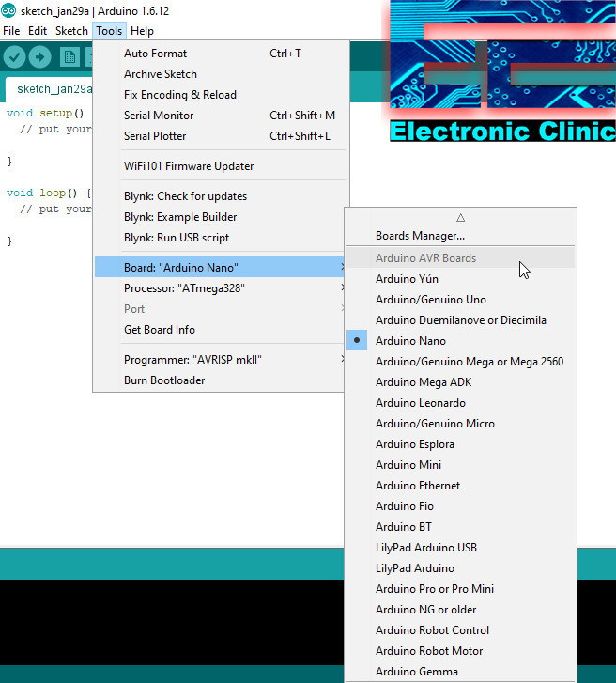Select Arduino BT board
Screen dimensions: 616x683
pos(461,527)
